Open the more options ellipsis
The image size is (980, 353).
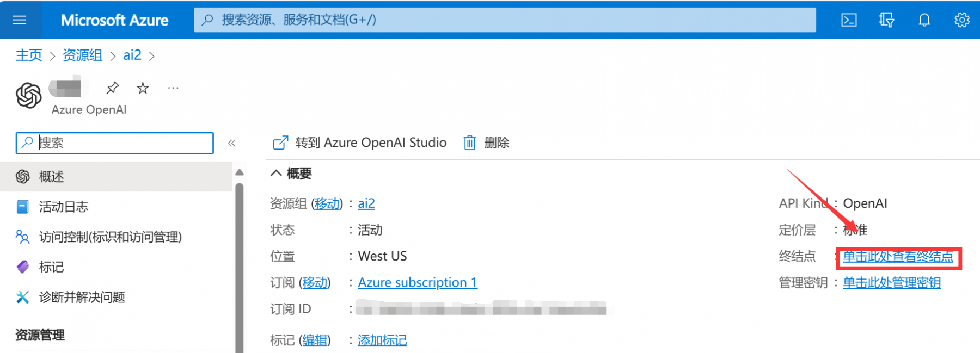173,88
